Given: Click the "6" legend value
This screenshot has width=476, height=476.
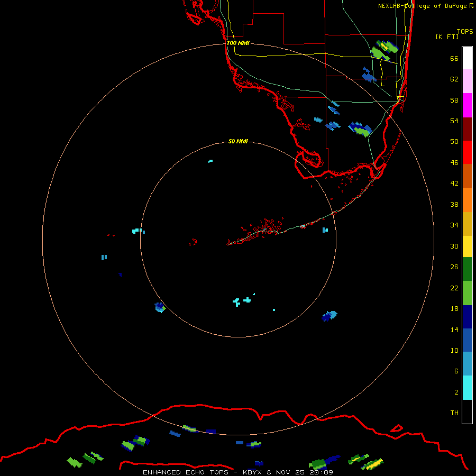Looking at the screenshot, I should point(456,371).
